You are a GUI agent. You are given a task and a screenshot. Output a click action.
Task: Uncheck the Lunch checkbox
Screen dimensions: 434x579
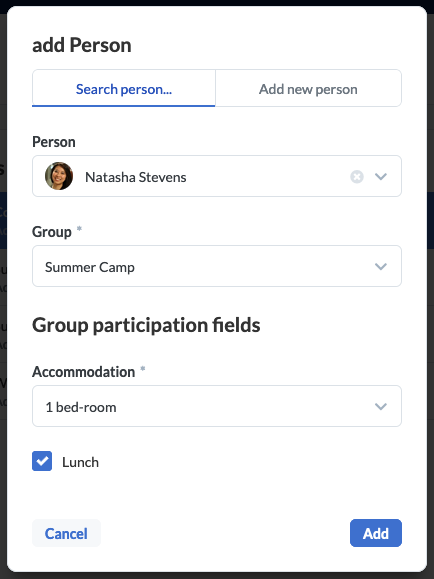(42, 461)
